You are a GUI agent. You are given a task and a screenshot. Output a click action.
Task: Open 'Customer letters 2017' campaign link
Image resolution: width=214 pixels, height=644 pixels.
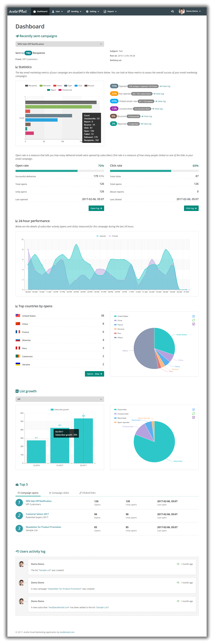coord(37,514)
